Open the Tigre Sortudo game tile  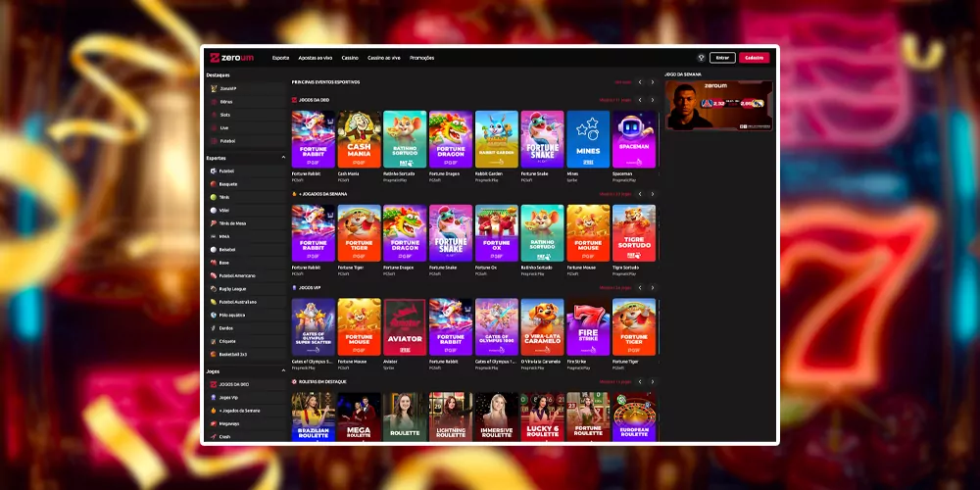pyautogui.click(x=634, y=233)
